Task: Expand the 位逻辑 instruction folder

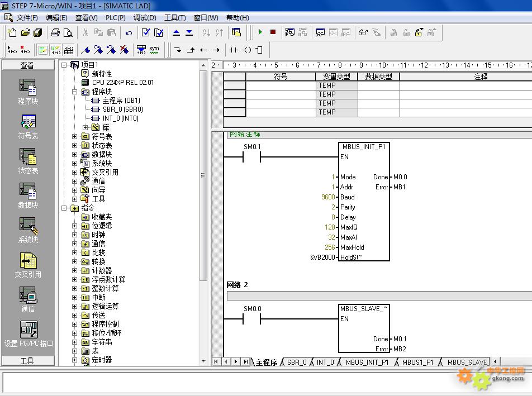Action: click(x=74, y=226)
